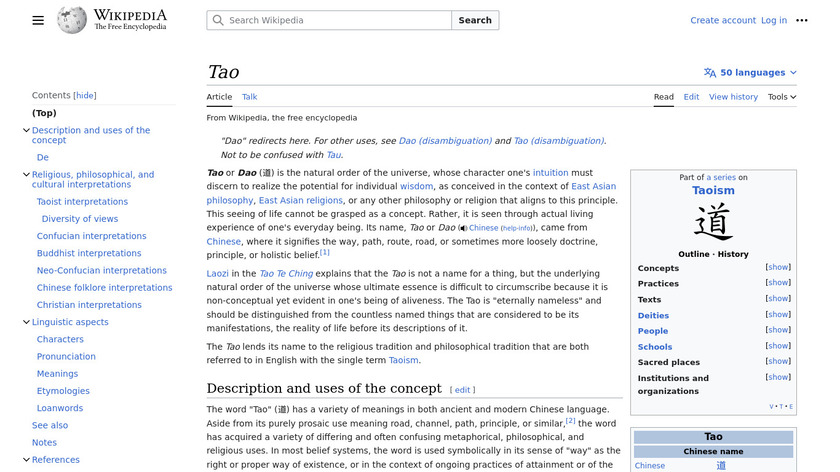Click the Search button

coord(475,20)
